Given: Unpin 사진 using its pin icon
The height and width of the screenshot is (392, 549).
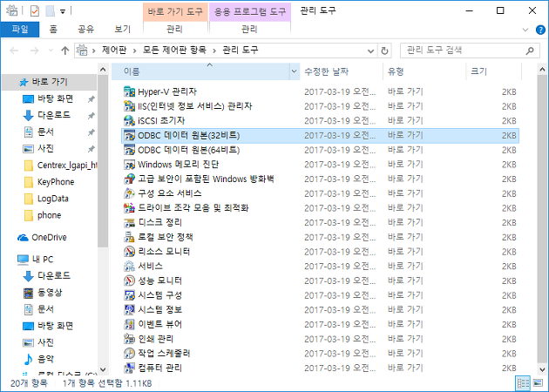Looking at the screenshot, I should (91, 149).
